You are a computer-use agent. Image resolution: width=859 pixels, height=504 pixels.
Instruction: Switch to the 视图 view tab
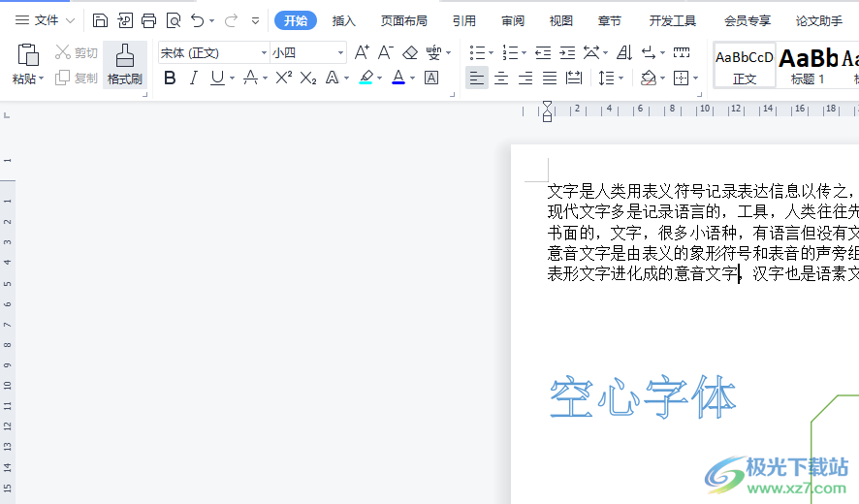(x=561, y=20)
